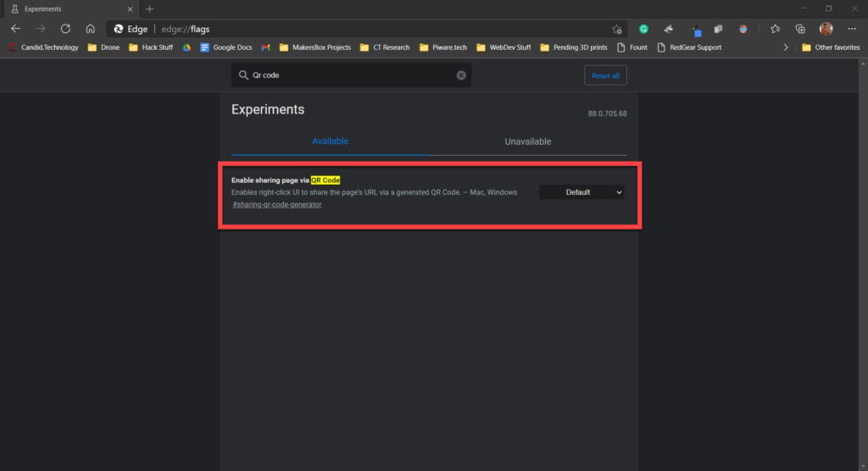Open the Settings and more menu
This screenshot has width=868, height=471.
[x=852, y=29]
